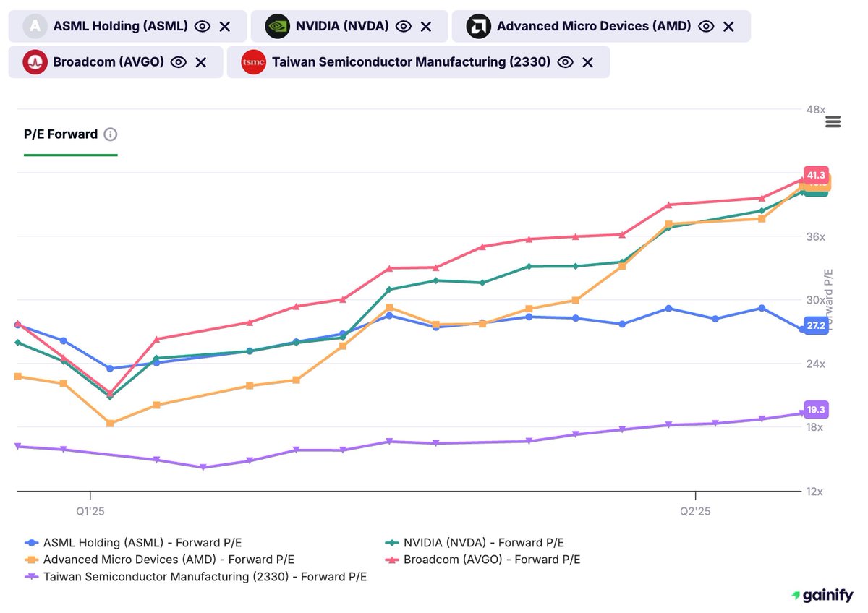Toggle Advanced Micro Devices Forward P/E legend entry
Viewport: 868px width, 613px height.
[159, 560]
